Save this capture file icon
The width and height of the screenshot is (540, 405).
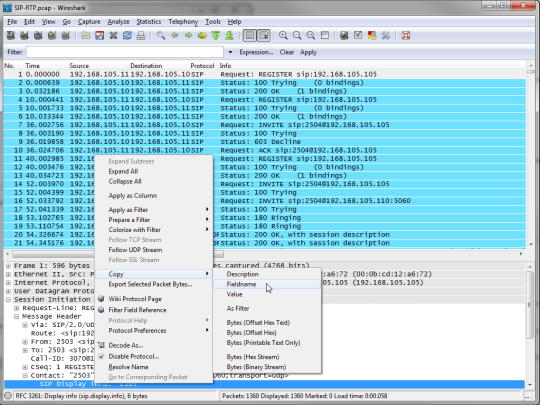click(x=100, y=35)
